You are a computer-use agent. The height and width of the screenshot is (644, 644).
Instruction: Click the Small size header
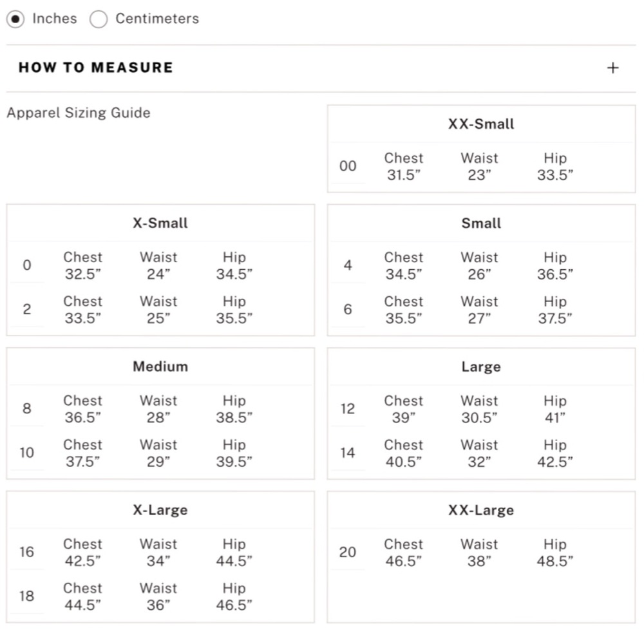tap(481, 223)
